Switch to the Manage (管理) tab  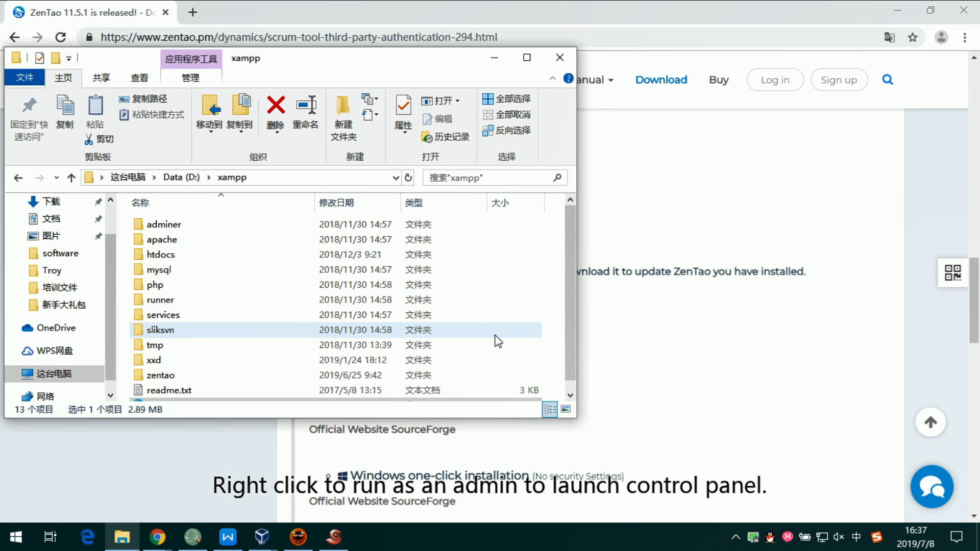tap(190, 78)
